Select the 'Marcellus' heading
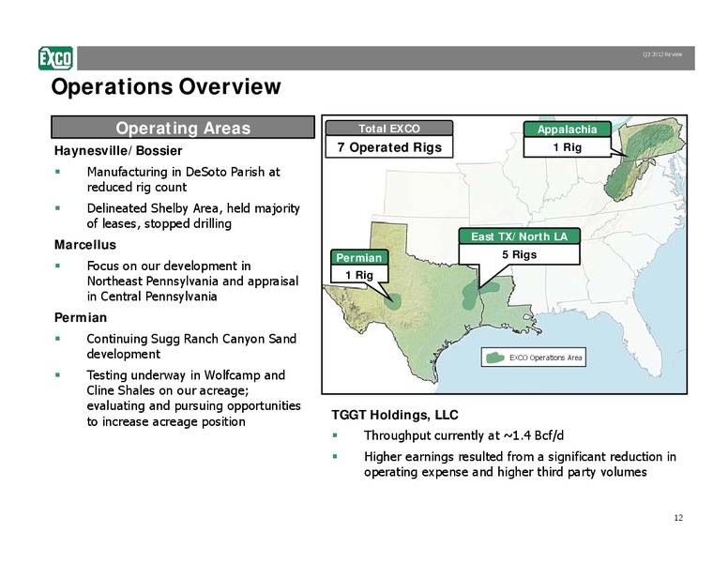This screenshot has width=728, height=563. 85,245
